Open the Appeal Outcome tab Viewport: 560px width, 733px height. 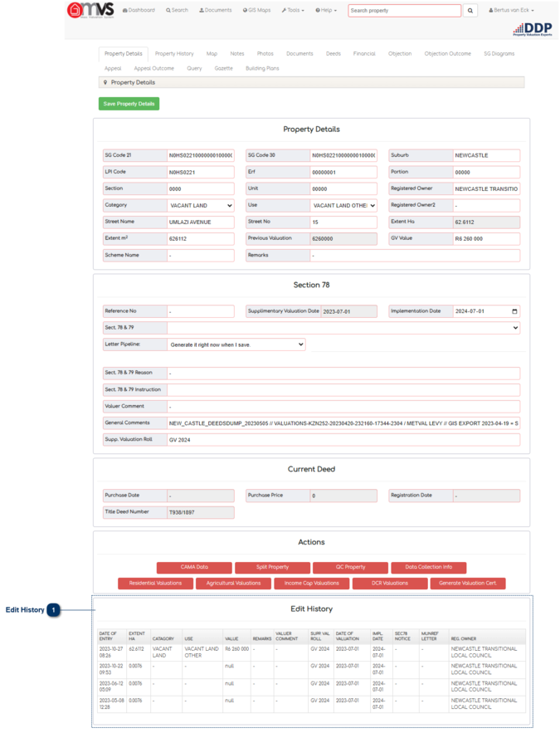pyautogui.click(x=154, y=68)
